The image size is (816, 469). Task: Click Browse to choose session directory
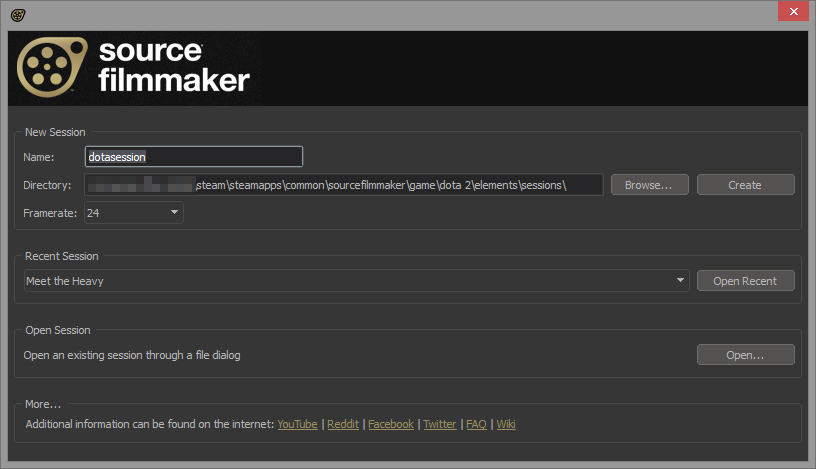(649, 185)
